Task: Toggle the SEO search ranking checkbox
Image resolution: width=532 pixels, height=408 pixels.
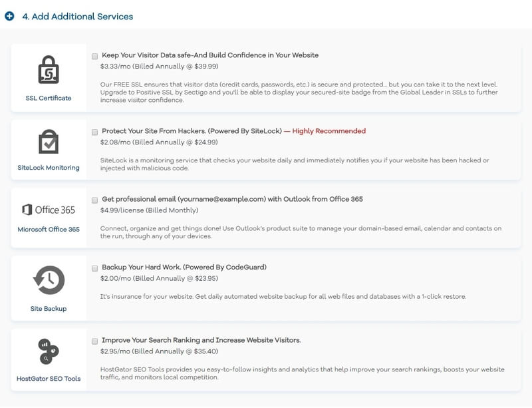Action: [x=94, y=341]
